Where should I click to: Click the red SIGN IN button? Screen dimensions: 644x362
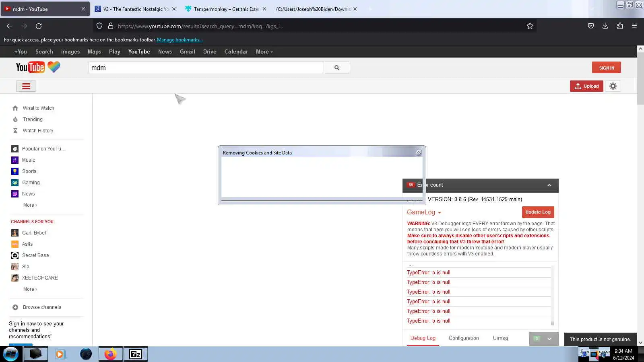point(607,68)
